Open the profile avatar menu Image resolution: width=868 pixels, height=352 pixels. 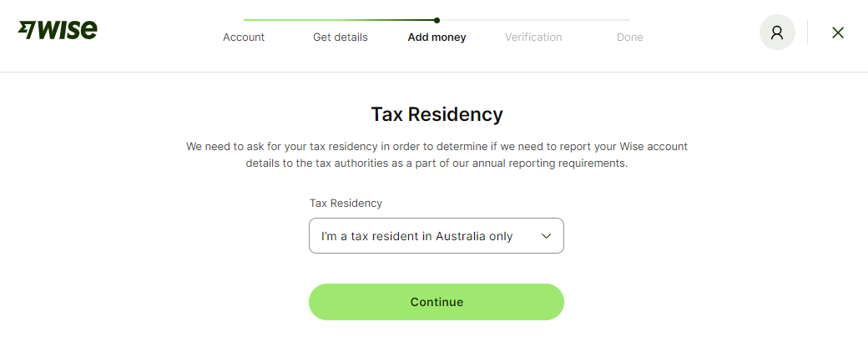click(777, 33)
